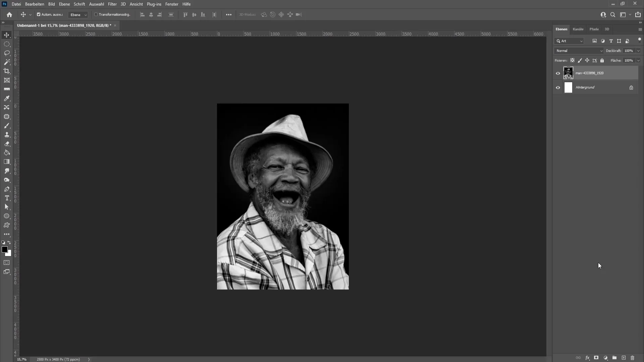The height and width of the screenshot is (362, 644).
Task: Select the Type tool
Action: 7,198
